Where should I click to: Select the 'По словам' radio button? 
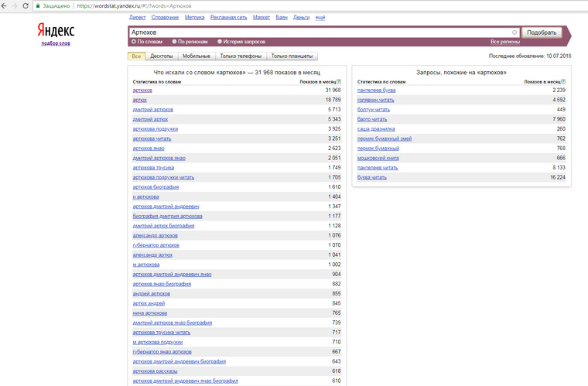pyautogui.click(x=133, y=42)
